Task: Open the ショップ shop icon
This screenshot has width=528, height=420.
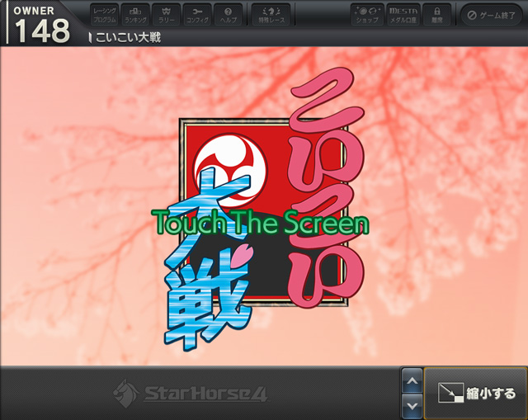Action: (365, 15)
